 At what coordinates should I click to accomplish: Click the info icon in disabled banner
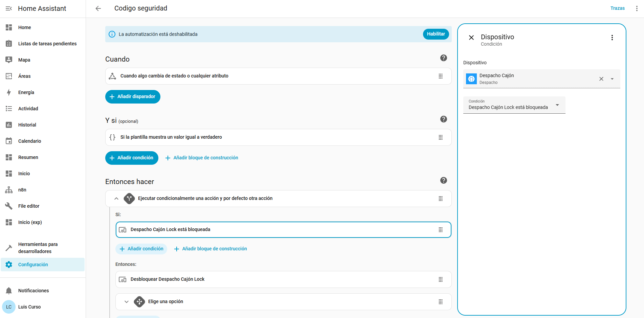[x=112, y=34]
